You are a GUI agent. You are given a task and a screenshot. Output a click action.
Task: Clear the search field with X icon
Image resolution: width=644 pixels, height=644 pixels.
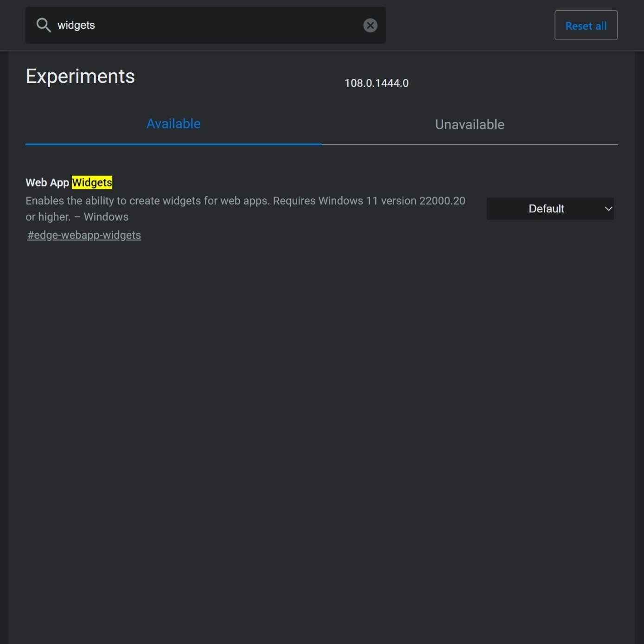[370, 25]
